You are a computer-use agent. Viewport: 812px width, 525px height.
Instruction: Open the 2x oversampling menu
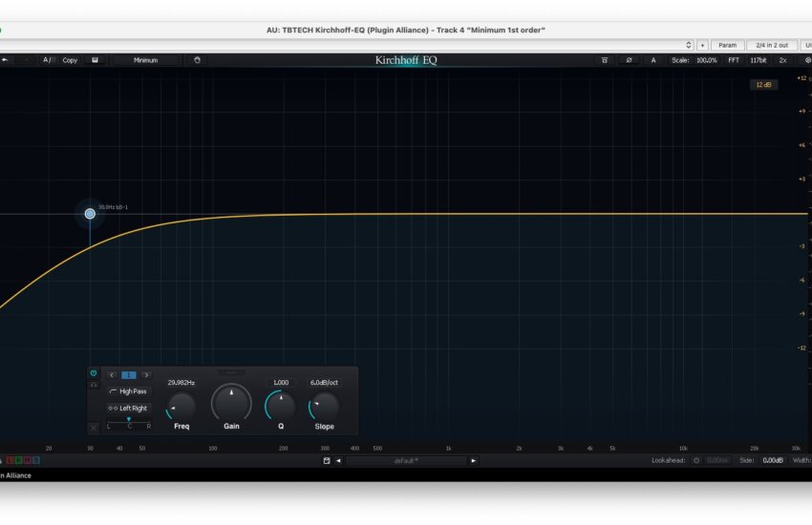[782, 60]
